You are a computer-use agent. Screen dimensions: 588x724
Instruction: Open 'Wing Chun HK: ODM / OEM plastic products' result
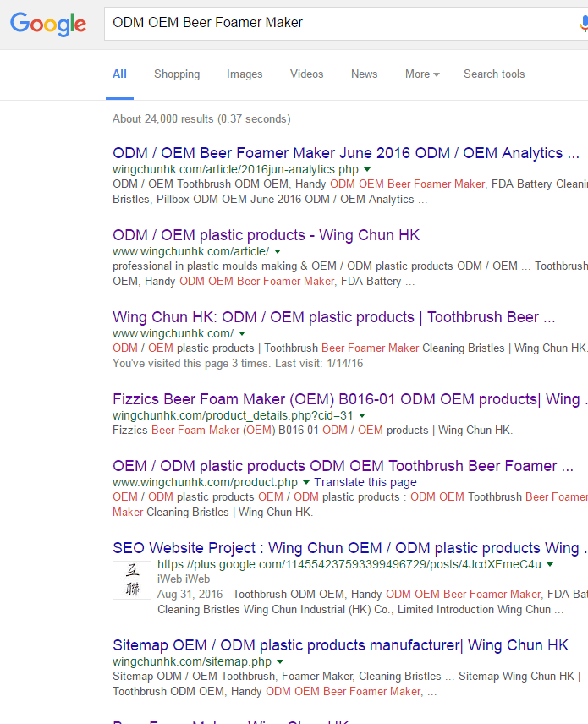334,317
